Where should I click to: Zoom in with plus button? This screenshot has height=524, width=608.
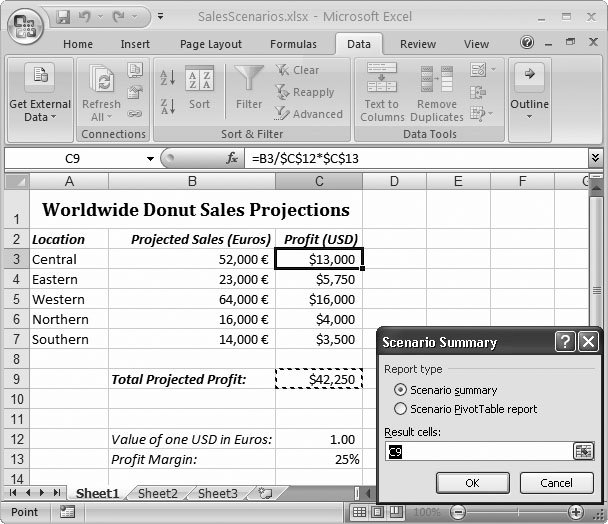[x=576, y=512]
